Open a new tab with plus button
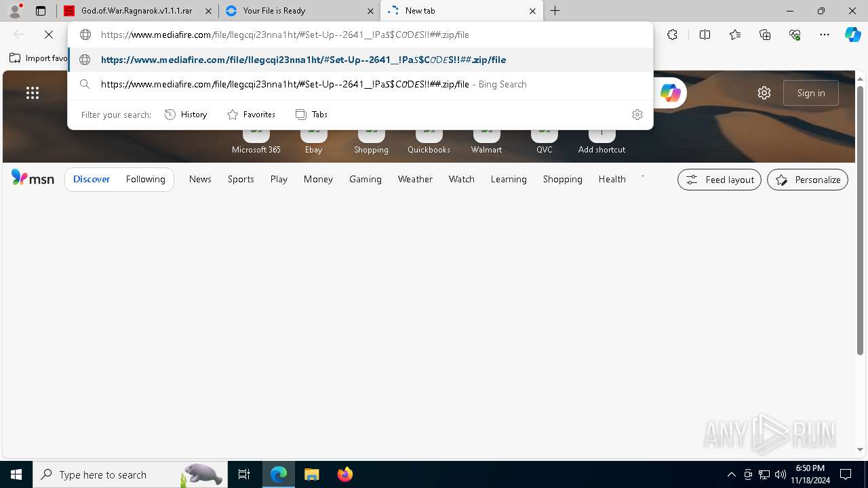868x488 pixels. point(555,11)
